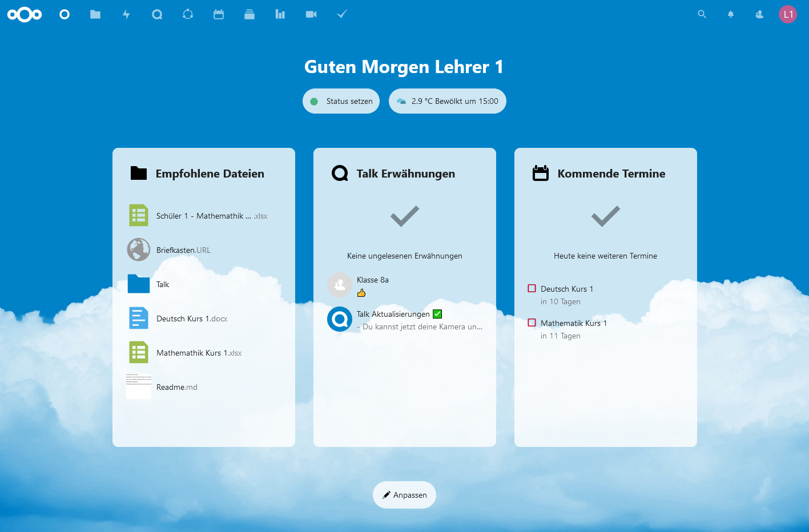Viewport: 809px width, 532px height.
Task: Open the L1 user avatar menu
Action: [x=788, y=14]
